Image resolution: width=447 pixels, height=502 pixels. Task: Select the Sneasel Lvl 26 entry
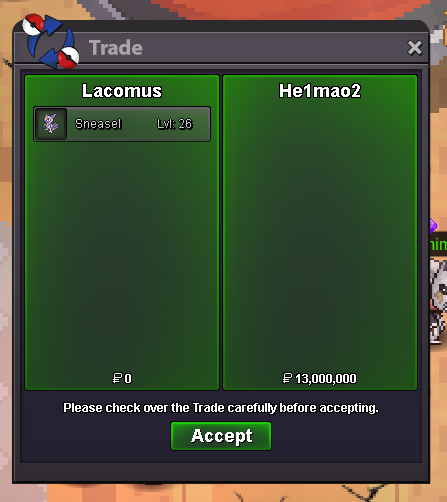[x=122, y=124]
